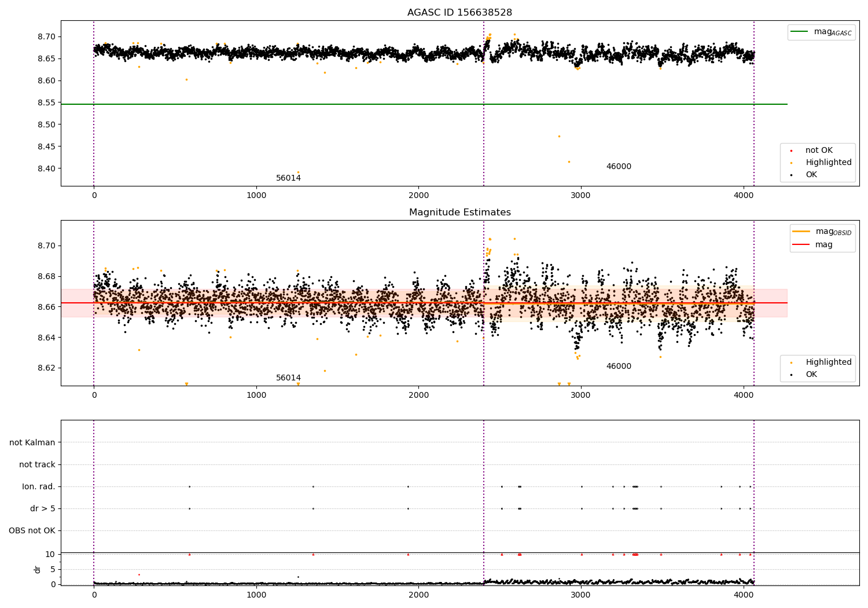This screenshot has width=868, height=608.
Task: Click red dot marker beside 'not OK'
Action: [x=791, y=151]
